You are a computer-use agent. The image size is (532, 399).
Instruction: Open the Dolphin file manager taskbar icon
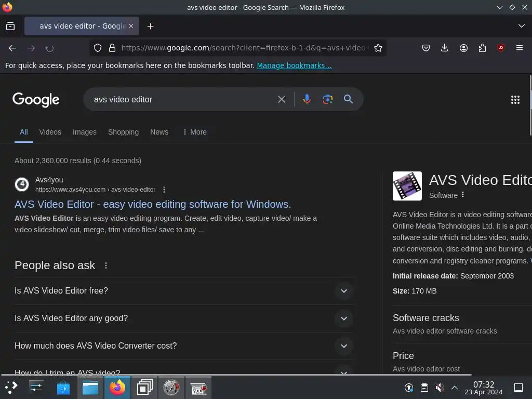coord(90,388)
